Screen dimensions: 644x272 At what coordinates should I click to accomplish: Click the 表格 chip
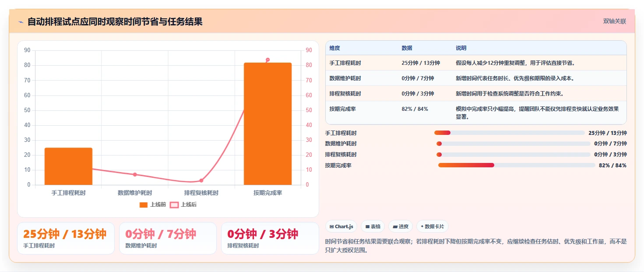point(373,226)
